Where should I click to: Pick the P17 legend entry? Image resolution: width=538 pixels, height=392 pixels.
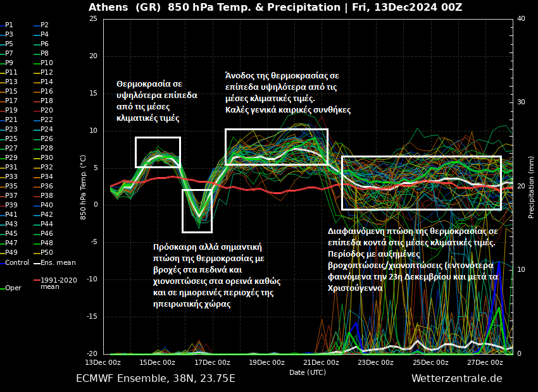pos(9,101)
